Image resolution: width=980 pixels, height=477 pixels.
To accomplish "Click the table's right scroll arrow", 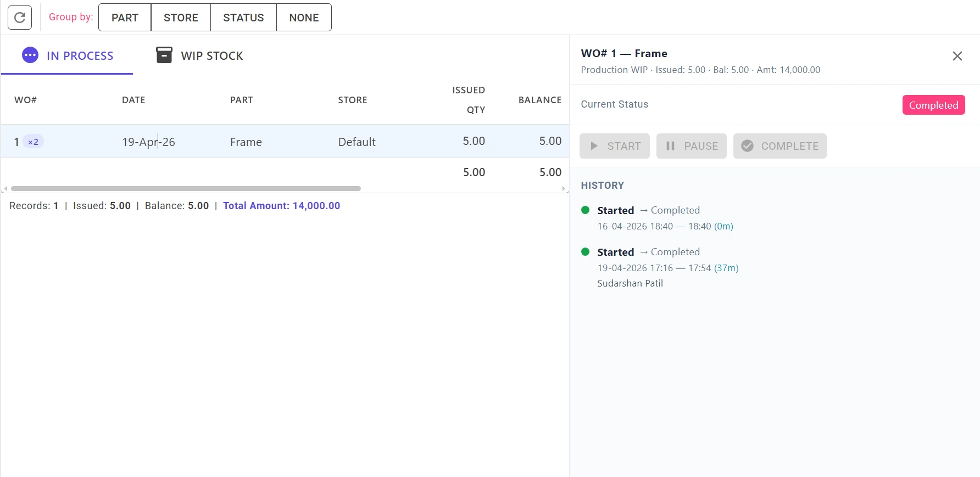I will pyautogui.click(x=564, y=188).
